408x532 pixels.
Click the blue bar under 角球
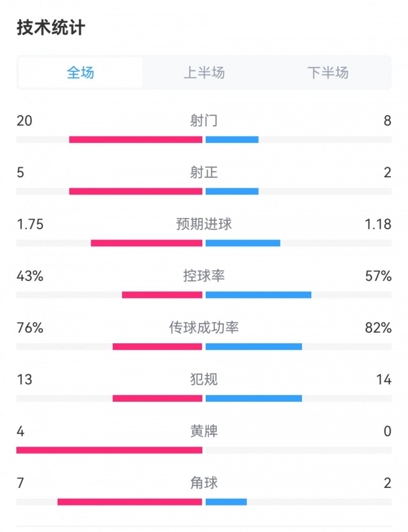226,502
